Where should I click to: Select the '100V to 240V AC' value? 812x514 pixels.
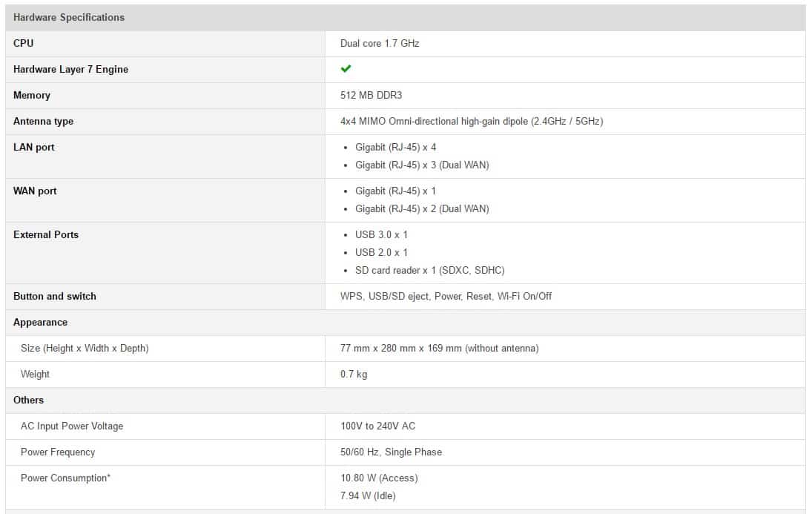click(x=377, y=426)
